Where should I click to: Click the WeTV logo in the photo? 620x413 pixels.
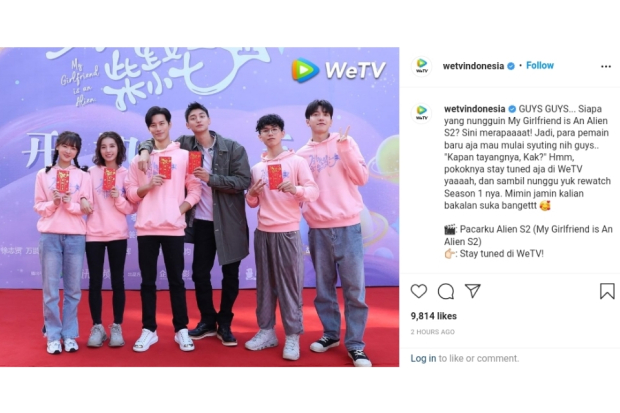click(338, 71)
